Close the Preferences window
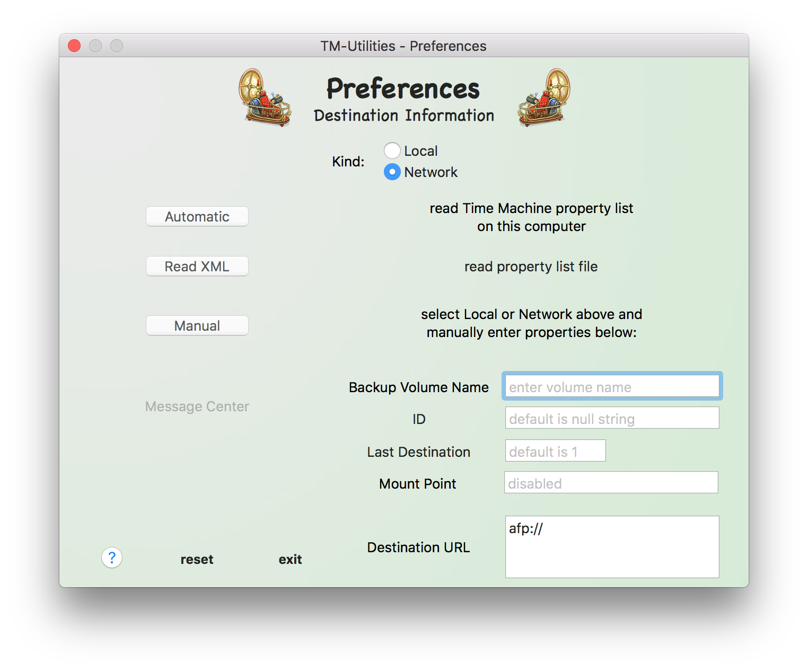The width and height of the screenshot is (808, 672). point(74,46)
